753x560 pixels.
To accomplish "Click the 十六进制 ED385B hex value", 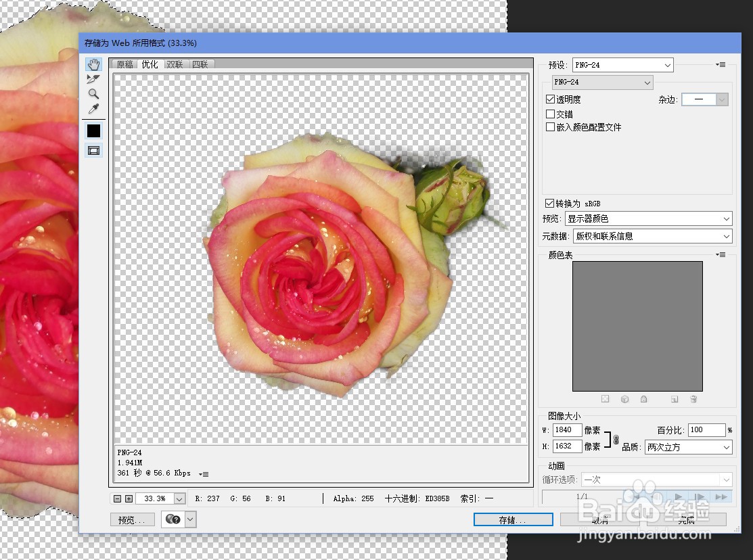I will pos(417,499).
